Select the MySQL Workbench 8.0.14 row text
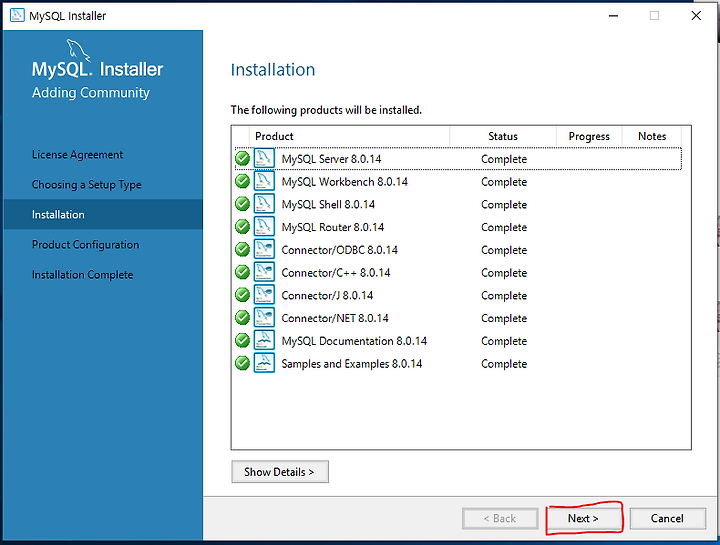The image size is (720, 545). (x=344, y=182)
